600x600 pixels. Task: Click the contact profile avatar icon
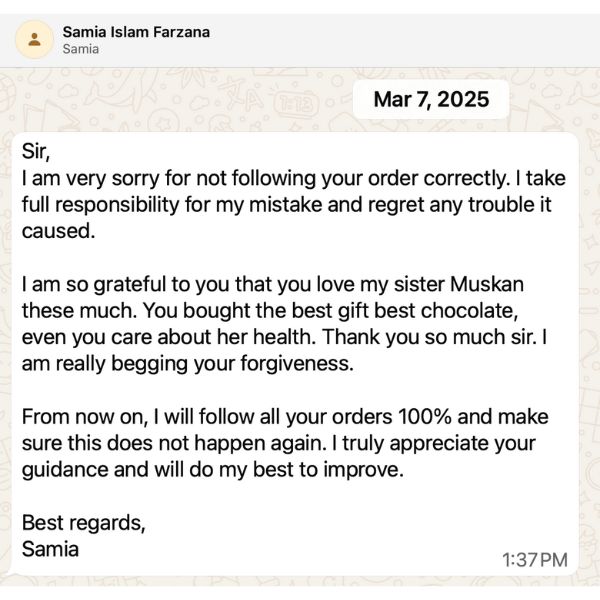(x=36, y=40)
